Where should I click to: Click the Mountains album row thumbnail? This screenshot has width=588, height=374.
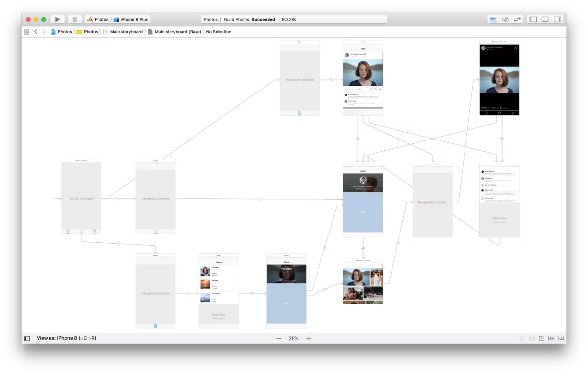click(x=205, y=297)
